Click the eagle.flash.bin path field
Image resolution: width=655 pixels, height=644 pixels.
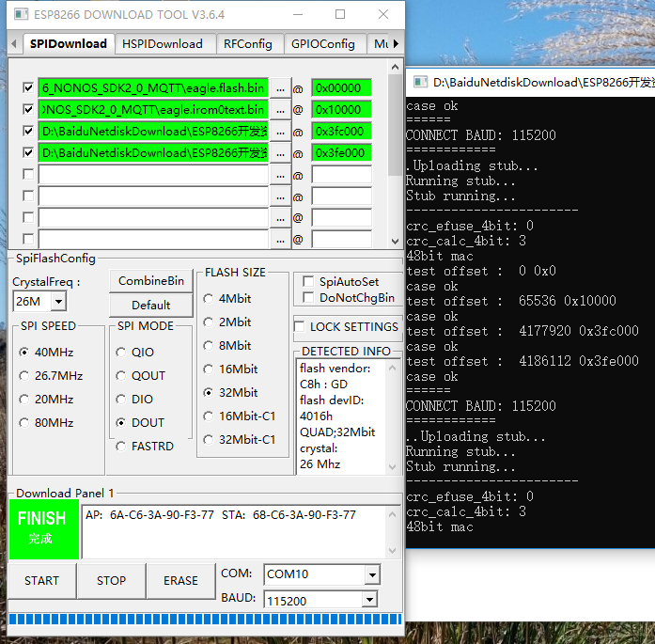tap(153, 88)
